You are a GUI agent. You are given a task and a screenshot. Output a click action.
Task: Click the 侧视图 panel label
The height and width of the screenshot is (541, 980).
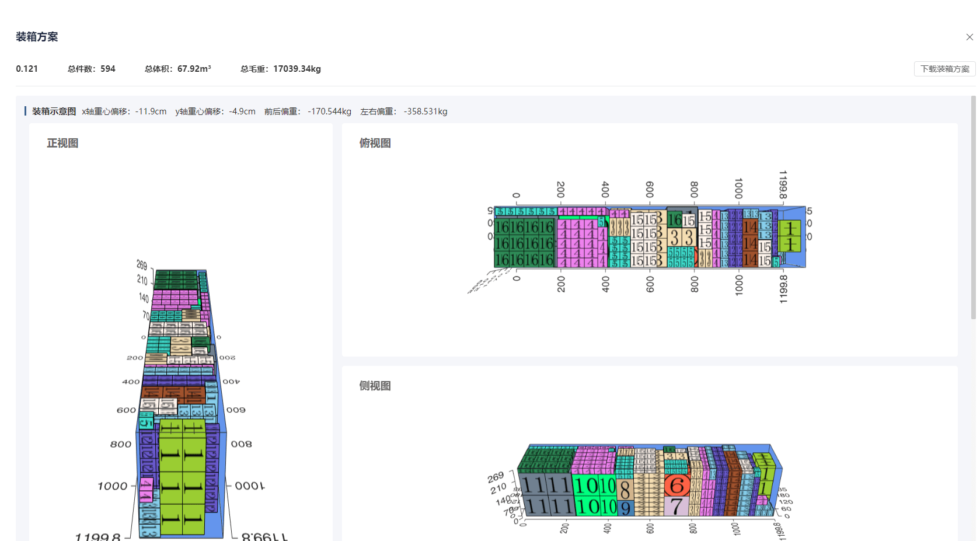coord(375,386)
